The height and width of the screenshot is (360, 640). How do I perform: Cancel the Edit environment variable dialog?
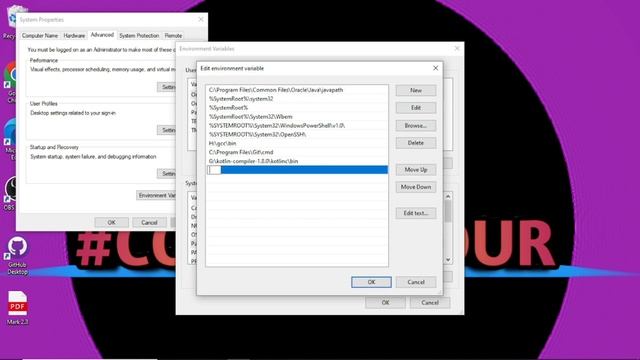(x=416, y=282)
